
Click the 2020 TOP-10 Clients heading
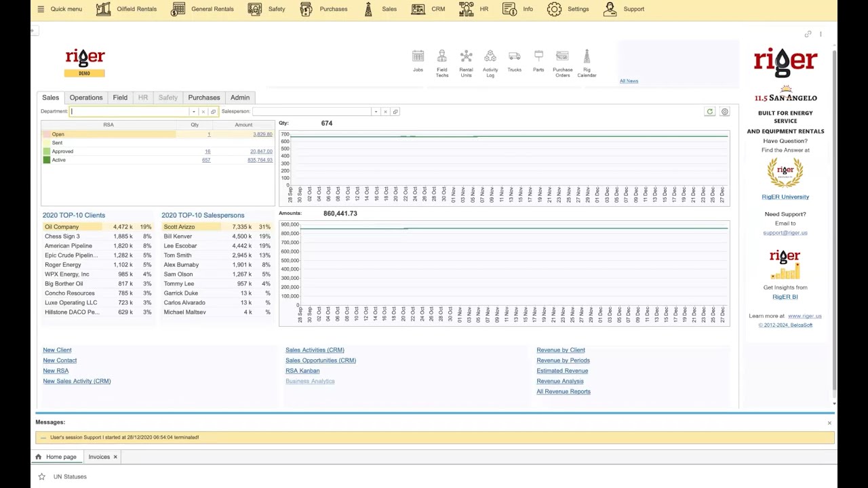tap(74, 215)
